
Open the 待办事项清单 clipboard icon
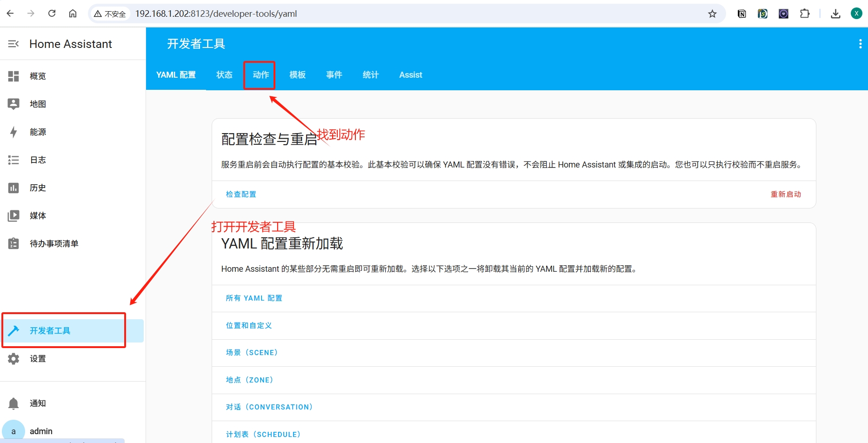(x=13, y=243)
